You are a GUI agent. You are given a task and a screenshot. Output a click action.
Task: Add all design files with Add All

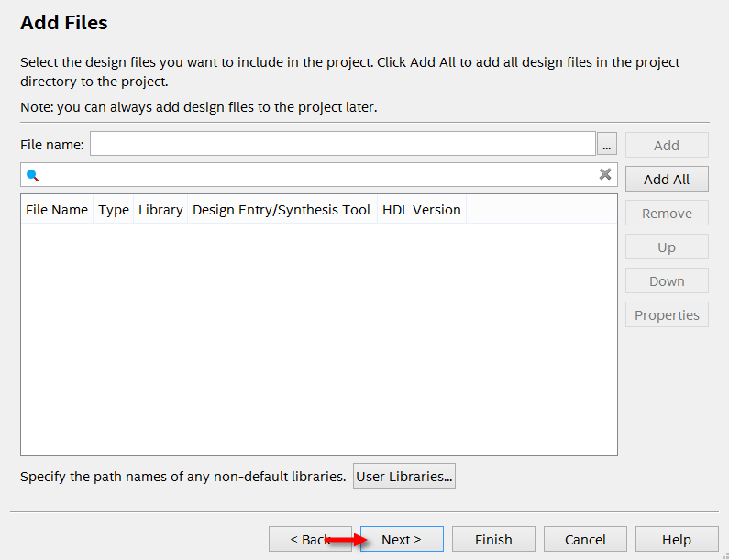pos(667,179)
